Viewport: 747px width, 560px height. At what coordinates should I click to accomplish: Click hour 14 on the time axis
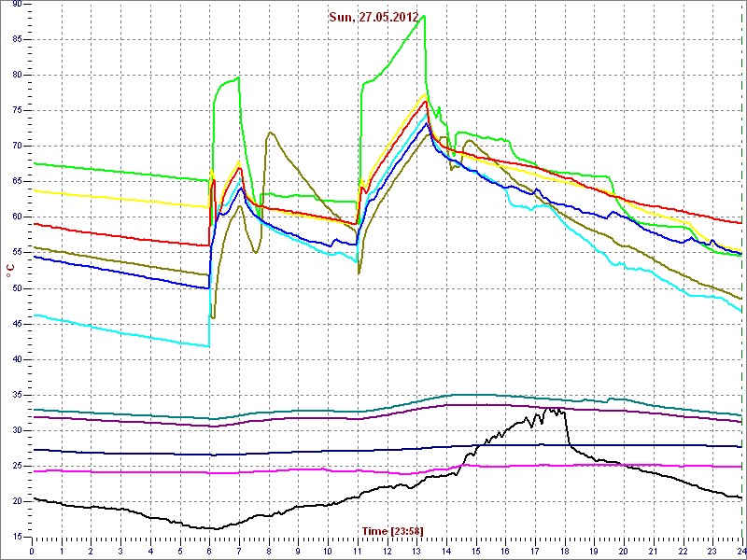point(446,552)
